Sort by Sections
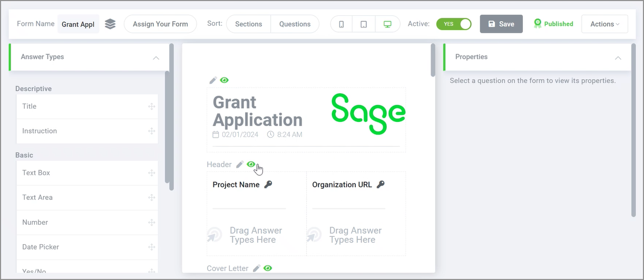The height and width of the screenshot is (280, 644). (x=249, y=24)
